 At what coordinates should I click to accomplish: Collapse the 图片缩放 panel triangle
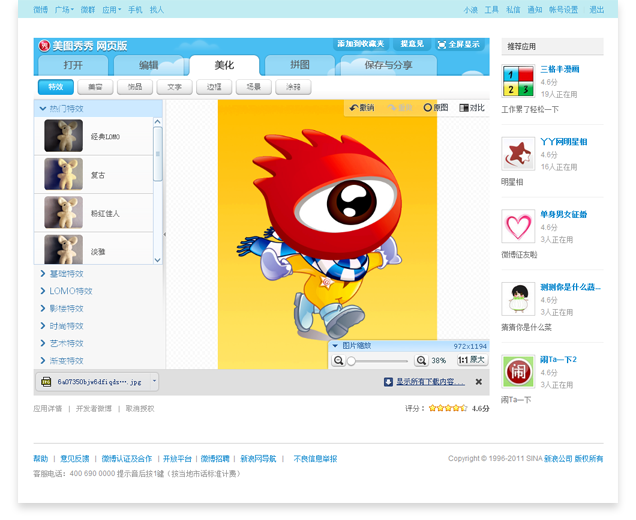(335, 346)
